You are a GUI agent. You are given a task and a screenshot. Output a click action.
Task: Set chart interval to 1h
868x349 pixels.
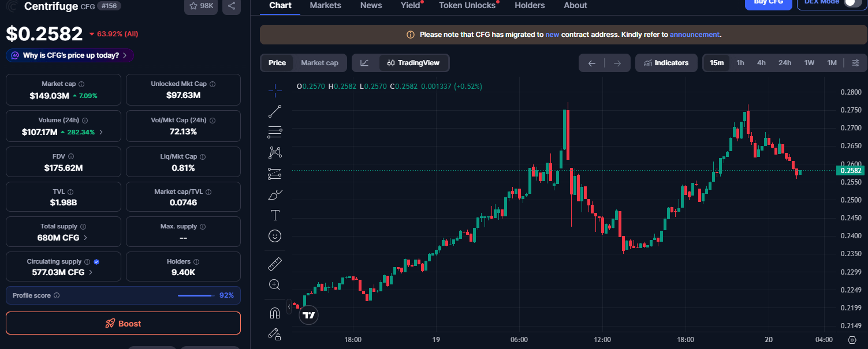coord(740,63)
